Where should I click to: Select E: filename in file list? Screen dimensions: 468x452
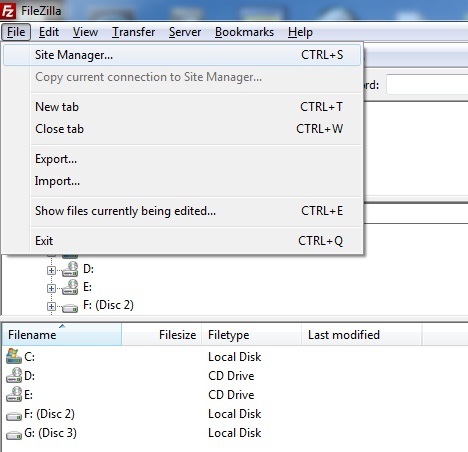click(x=29, y=395)
